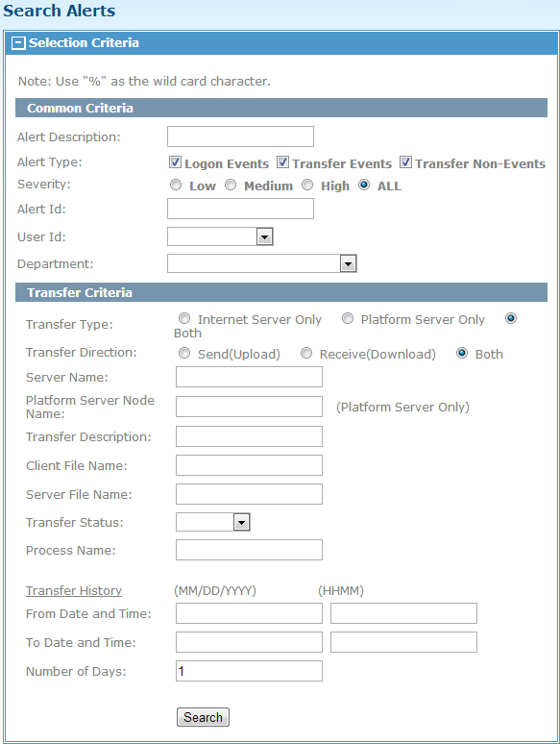Open the Transfer History link
The image size is (560, 744).
tap(74, 591)
